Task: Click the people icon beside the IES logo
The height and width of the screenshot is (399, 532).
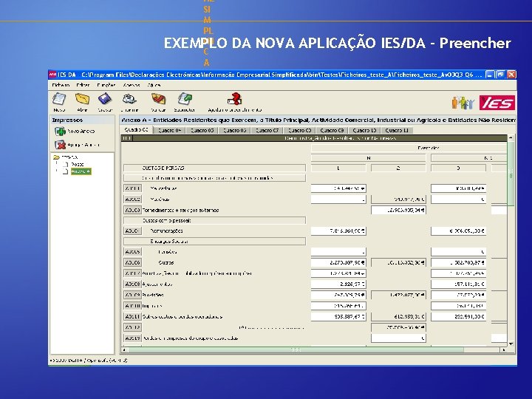Action: point(463,103)
